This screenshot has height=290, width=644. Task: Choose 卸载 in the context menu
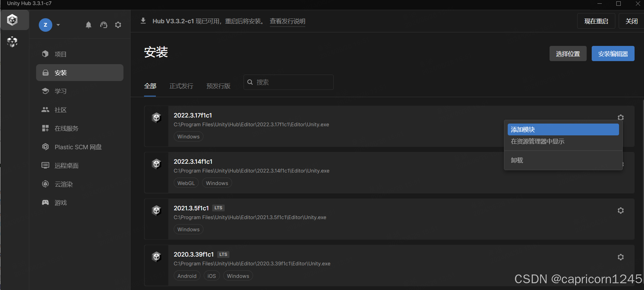tap(563, 160)
